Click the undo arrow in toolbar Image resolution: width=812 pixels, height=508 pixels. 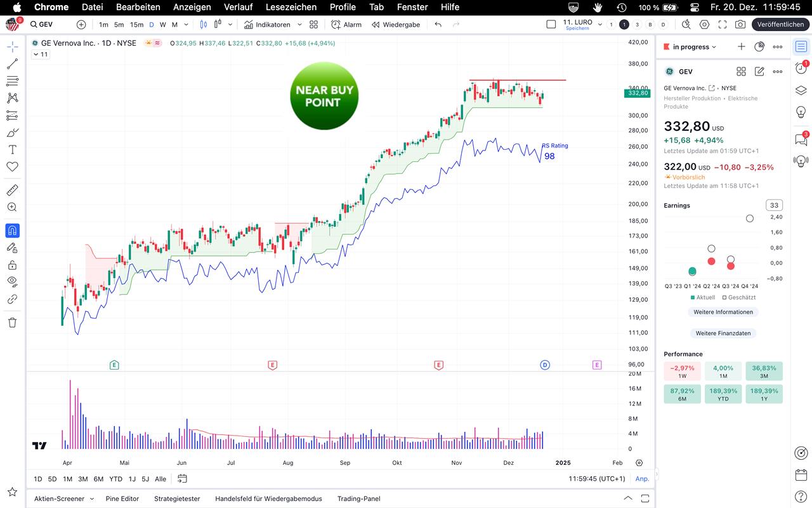438,24
